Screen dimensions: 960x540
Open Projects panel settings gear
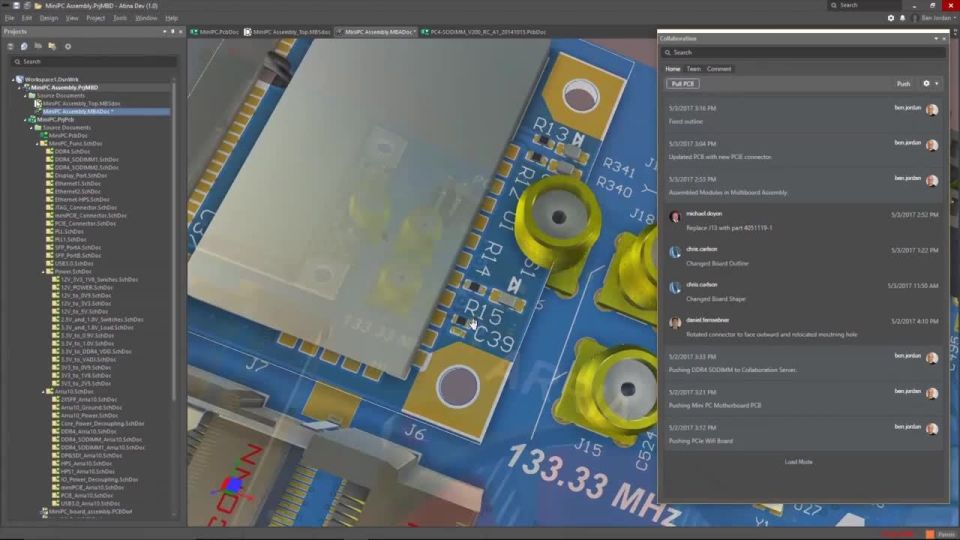coord(68,47)
